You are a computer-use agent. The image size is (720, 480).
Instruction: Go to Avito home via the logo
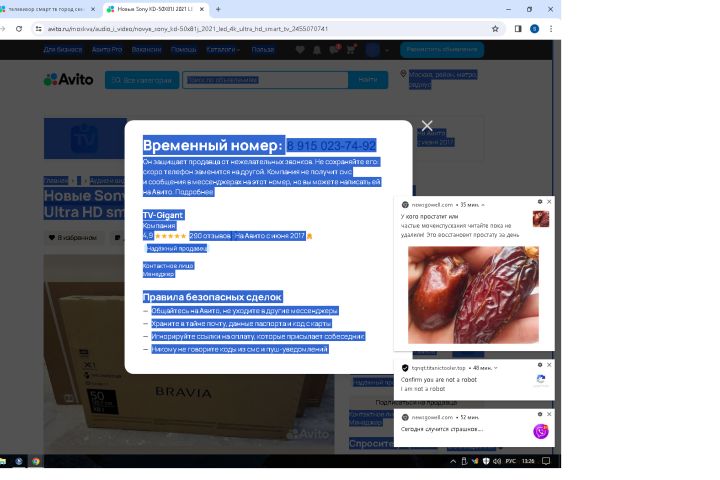tap(68, 79)
